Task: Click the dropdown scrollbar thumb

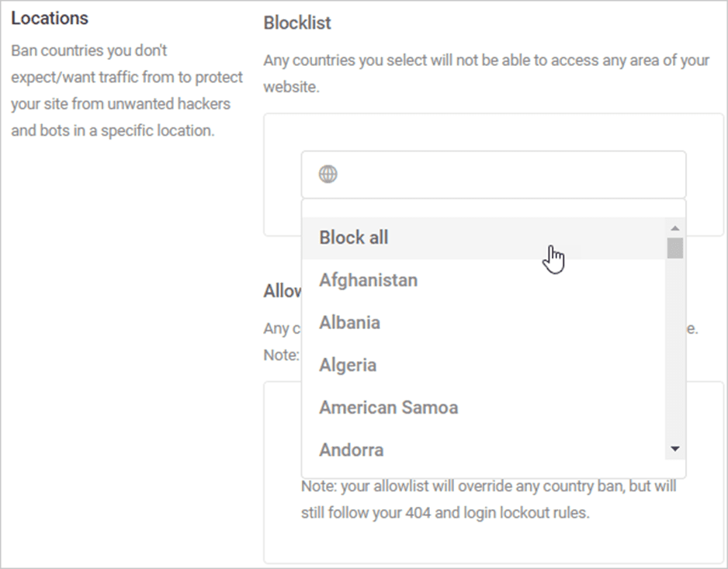Action: tap(675, 248)
